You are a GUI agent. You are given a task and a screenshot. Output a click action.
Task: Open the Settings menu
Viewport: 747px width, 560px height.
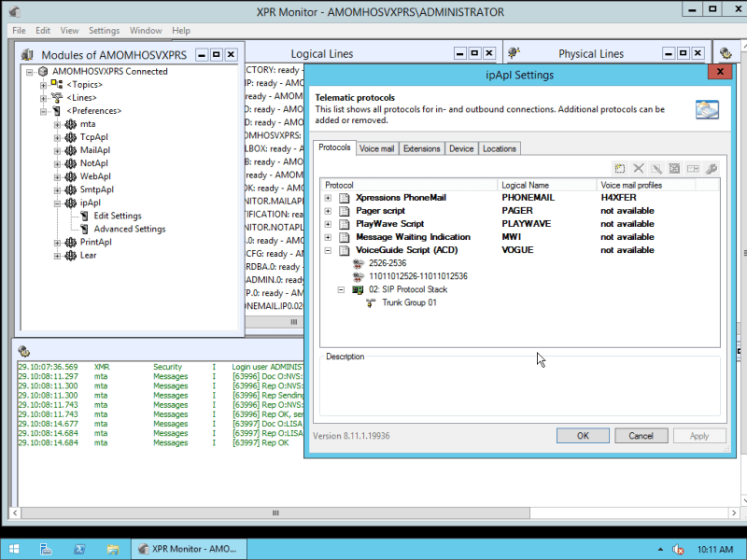104,31
